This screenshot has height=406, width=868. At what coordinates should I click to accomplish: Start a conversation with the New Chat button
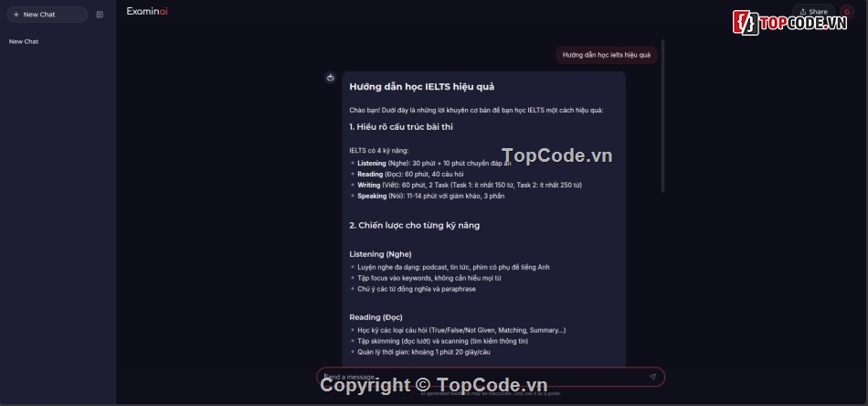point(47,15)
